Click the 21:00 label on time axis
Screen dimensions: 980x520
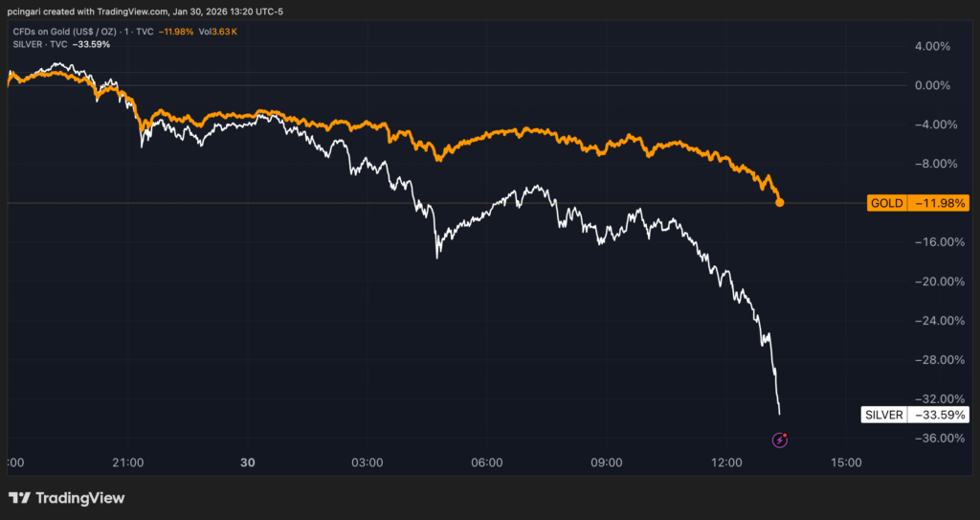click(x=128, y=462)
